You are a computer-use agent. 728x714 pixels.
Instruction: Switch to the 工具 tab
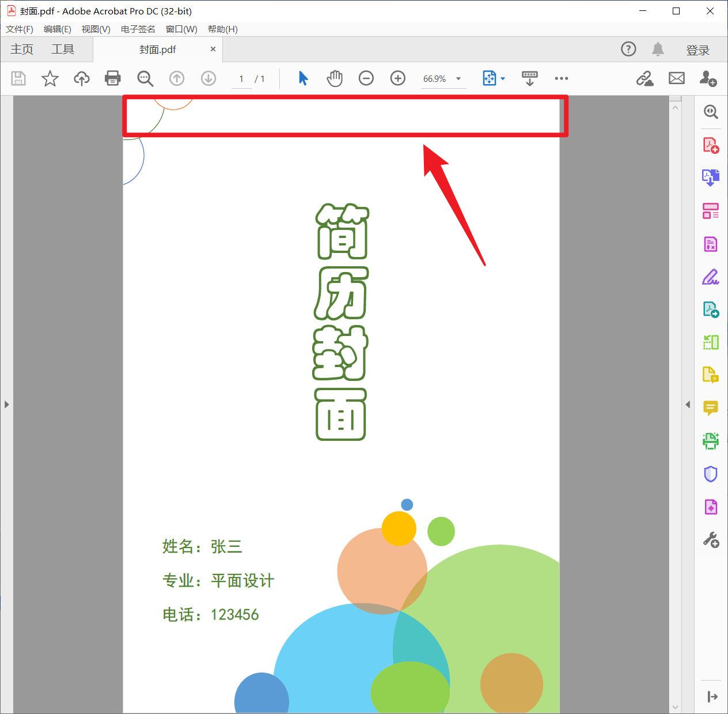pos(63,50)
